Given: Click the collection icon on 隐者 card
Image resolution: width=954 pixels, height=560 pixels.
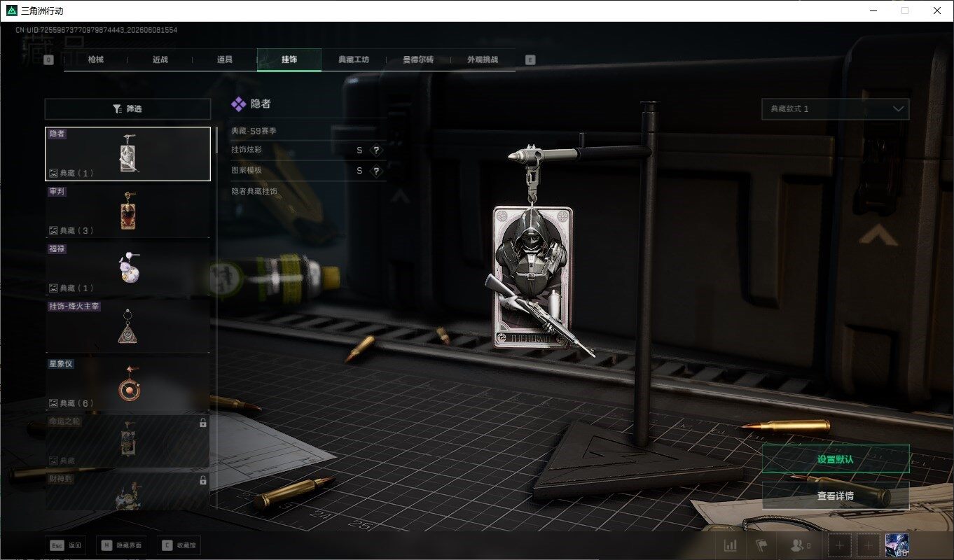Looking at the screenshot, I should (53, 173).
